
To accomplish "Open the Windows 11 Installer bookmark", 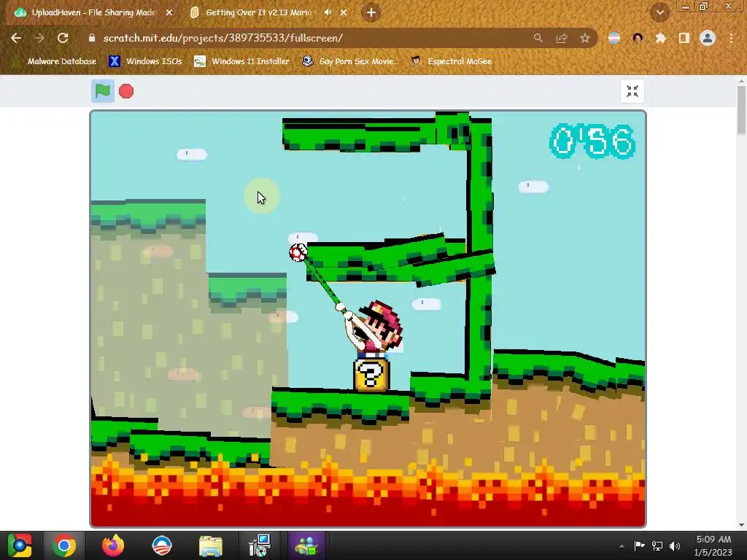I will (242, 61).
